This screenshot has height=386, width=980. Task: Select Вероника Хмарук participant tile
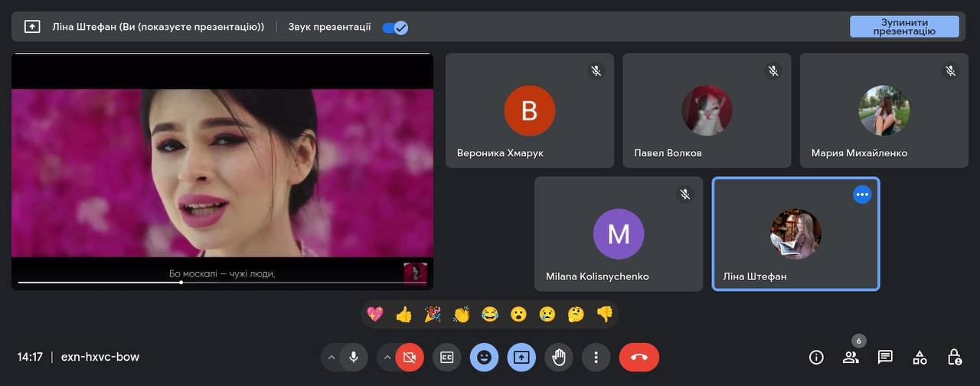529,110
